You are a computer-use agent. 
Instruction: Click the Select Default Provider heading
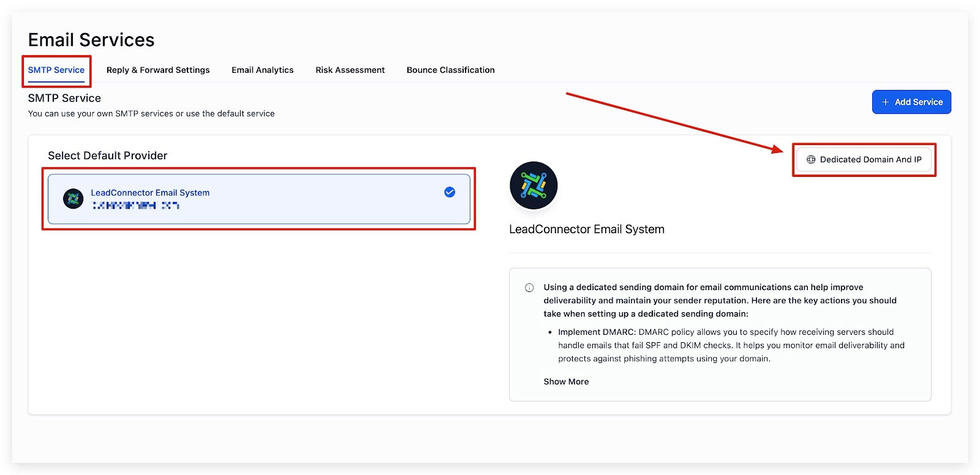pos(108,155)
